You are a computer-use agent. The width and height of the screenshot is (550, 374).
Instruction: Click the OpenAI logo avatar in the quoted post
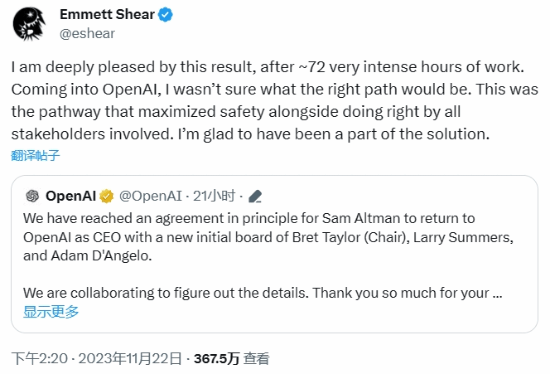33,196
